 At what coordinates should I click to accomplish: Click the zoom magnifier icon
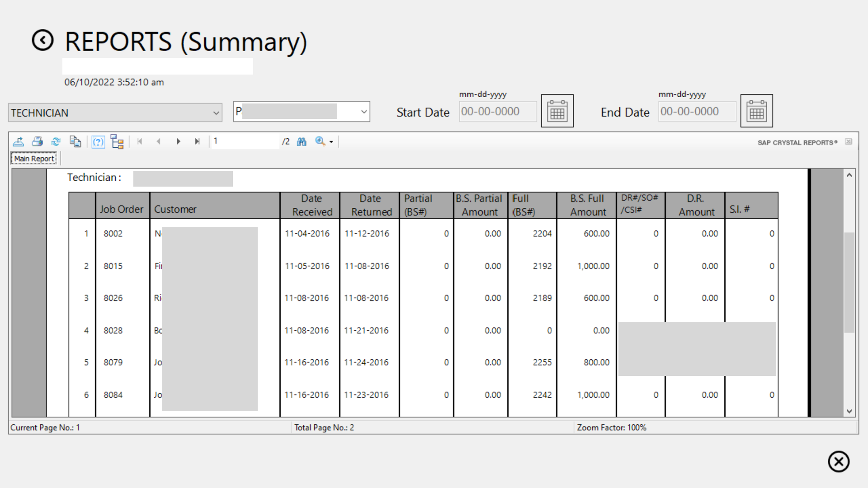tap(320, 141)
